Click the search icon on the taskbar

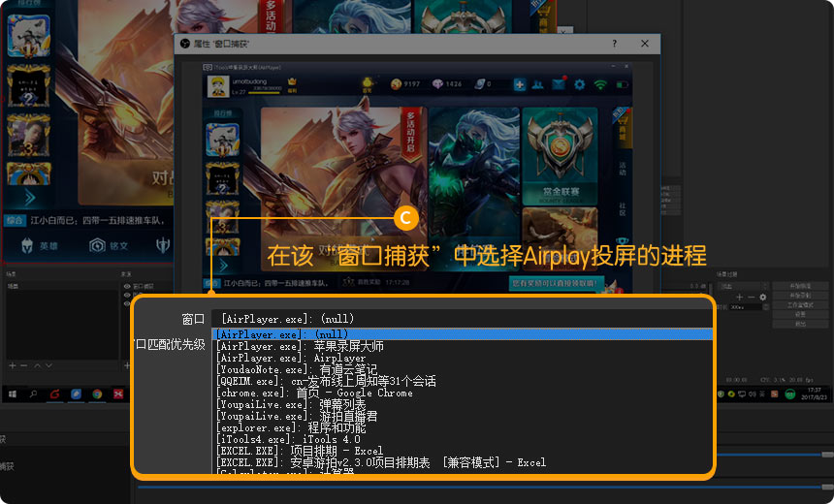tap(34, 394)
